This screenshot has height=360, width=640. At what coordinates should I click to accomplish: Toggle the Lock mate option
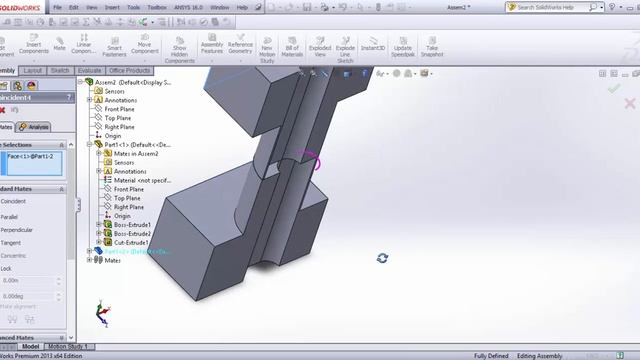[6, 269]
